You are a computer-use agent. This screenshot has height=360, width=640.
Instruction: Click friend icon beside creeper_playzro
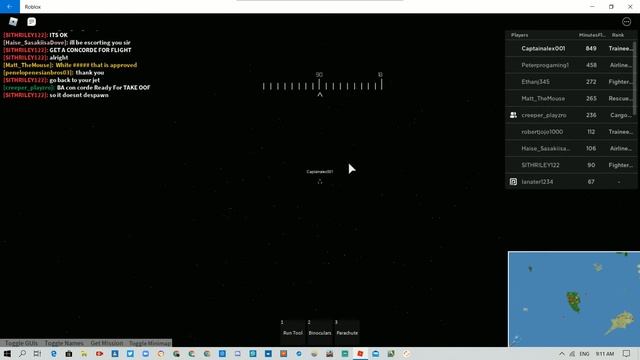pos(513,115)
